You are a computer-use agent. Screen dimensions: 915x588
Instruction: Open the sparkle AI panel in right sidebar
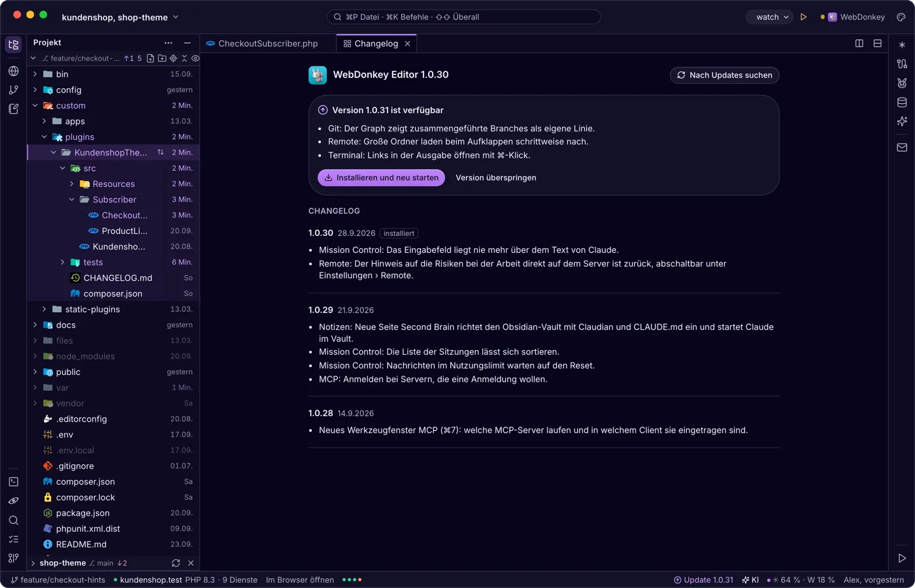[x=902, y=121]
